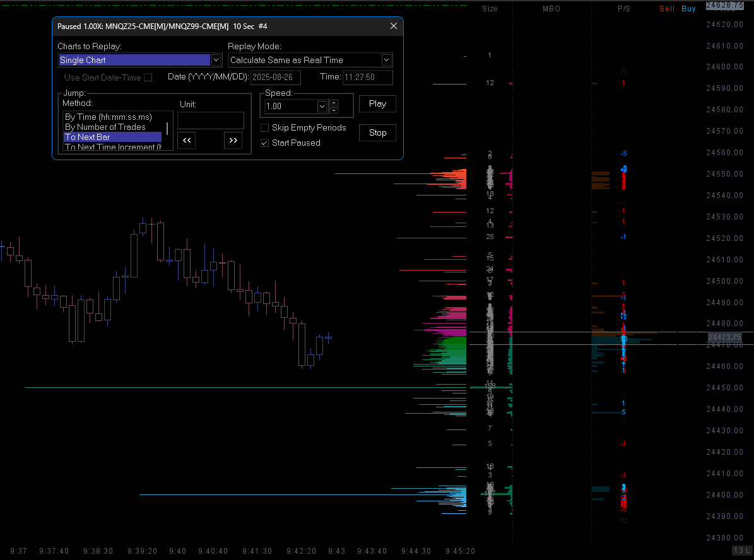Increase speed with the up spinner arrow

334,103
